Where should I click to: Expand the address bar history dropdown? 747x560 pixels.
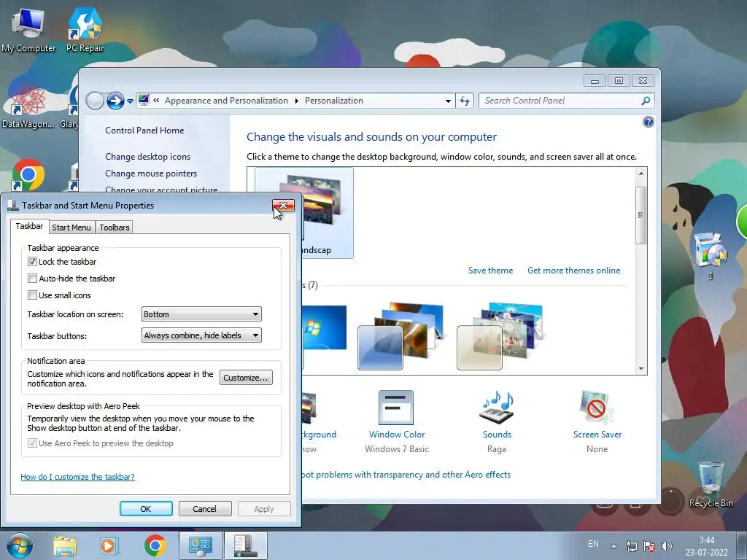tap(448, 101)
